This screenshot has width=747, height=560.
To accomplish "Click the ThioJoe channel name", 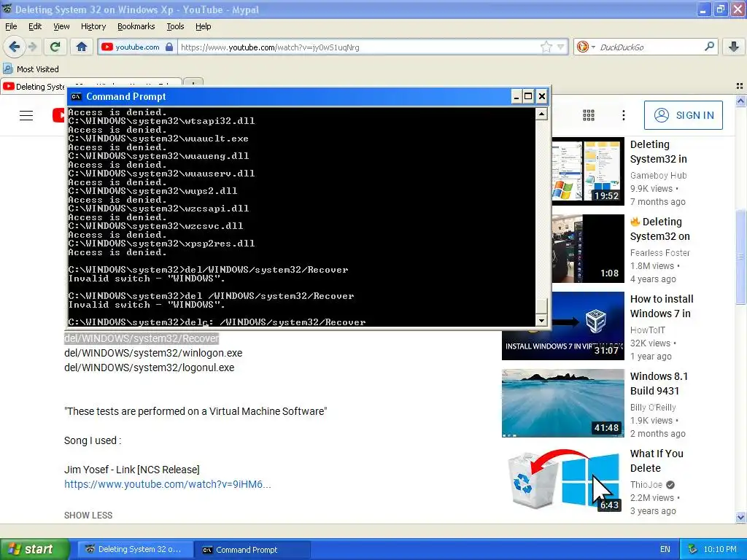I will coord(646,484).
